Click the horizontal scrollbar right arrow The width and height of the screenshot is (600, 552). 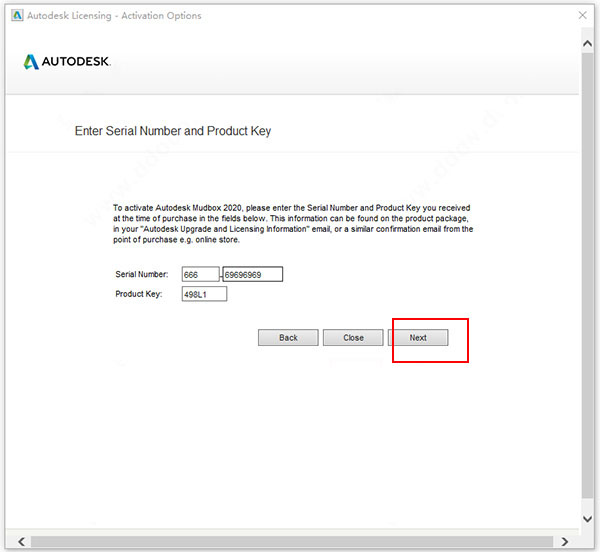[564, 541]
